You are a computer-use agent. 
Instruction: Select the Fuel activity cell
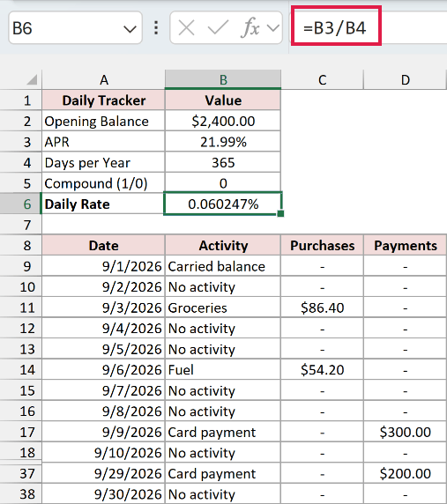click(223, 370)
